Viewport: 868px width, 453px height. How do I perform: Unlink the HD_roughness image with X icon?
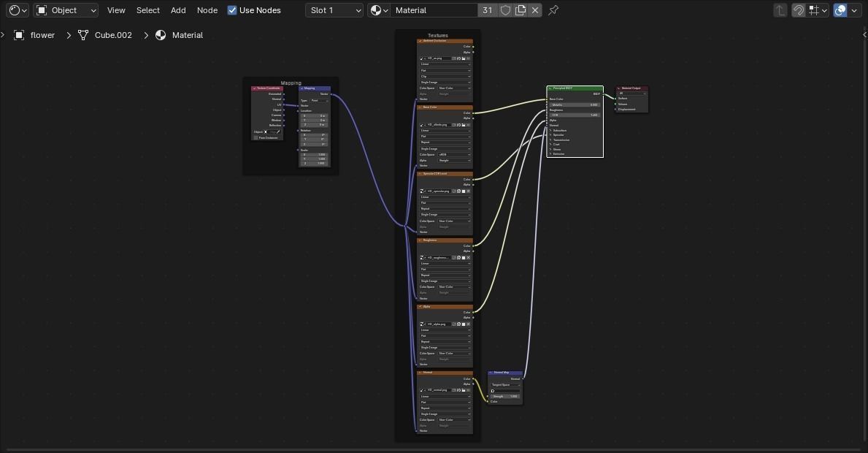tap(469, 257)
